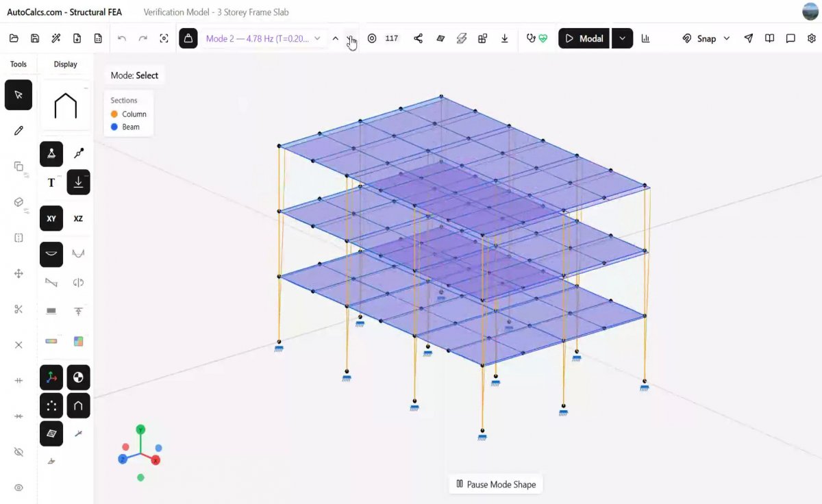822x504 pixels.
Task: Open the Mode 2 — 4.78 Hz dropdown
Action: coord(263,38)
